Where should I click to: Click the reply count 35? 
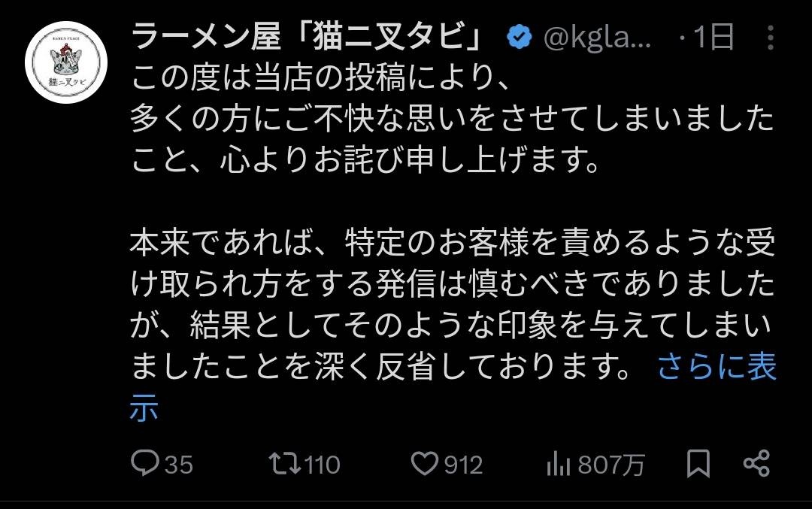(178, 465)
